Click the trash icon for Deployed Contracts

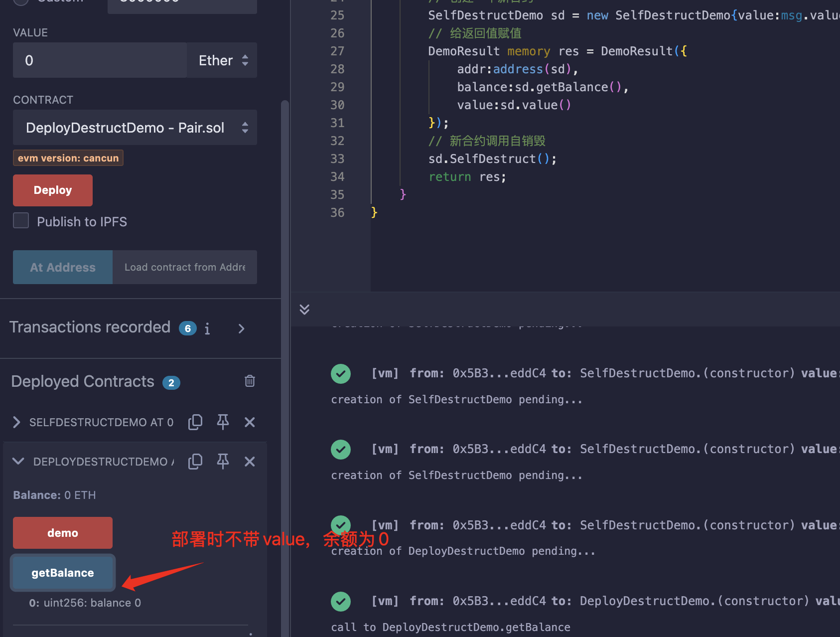click(250, 381)
